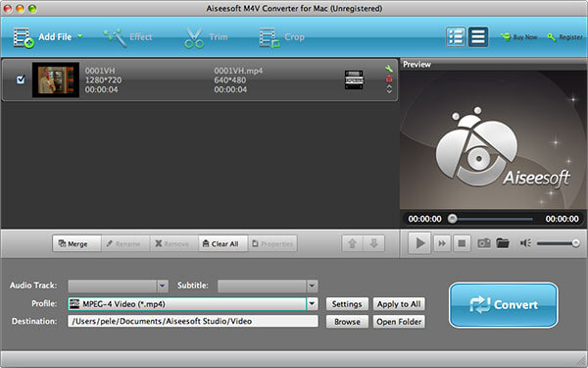The image size is (588, 368).
Task: Click the Browse button
Action: 347,322
